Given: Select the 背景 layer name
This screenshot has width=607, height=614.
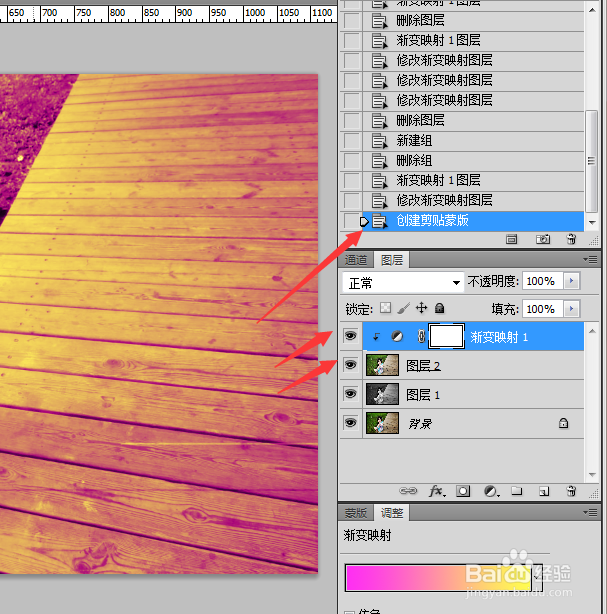Looking at the screenshot, I should tap(420, 424).
